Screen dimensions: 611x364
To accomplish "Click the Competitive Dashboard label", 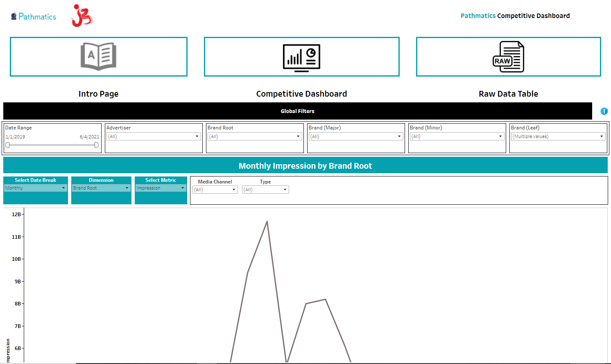I will [301, 94].
